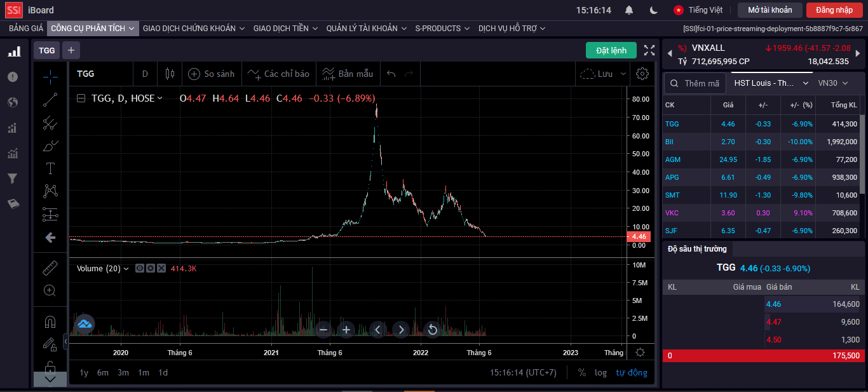Toggle lock all drawing tools

point(50,368)
